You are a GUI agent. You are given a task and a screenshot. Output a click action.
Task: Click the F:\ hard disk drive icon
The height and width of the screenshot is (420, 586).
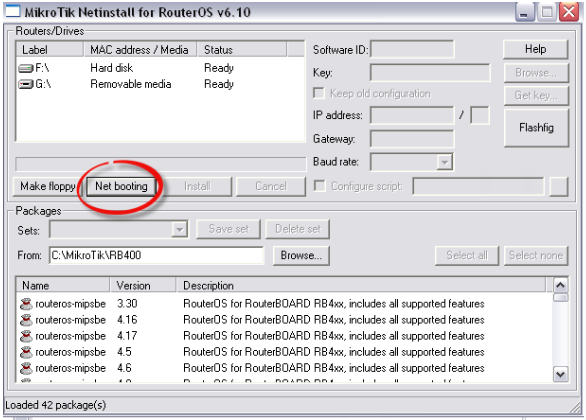pos(25,68)
